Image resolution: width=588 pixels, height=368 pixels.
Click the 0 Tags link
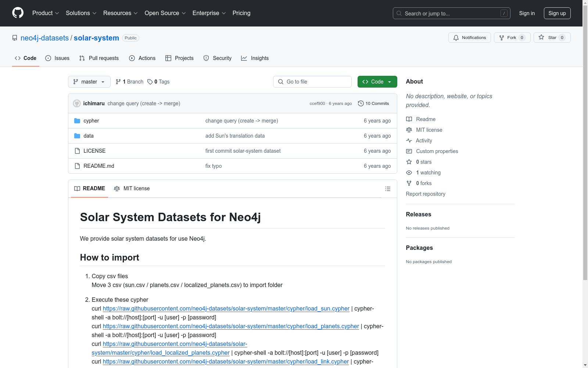click(x=158, y=82)
